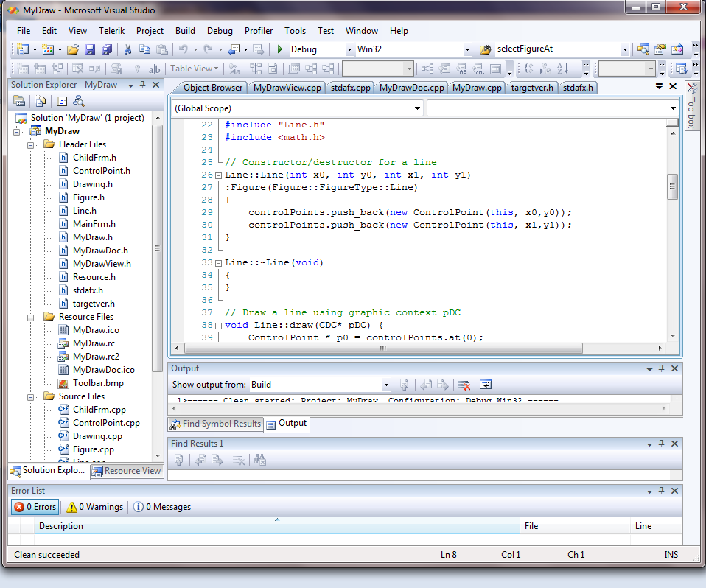
Task: Click the View Class Diagram icon in Solution Explorer
Action: 79,101
